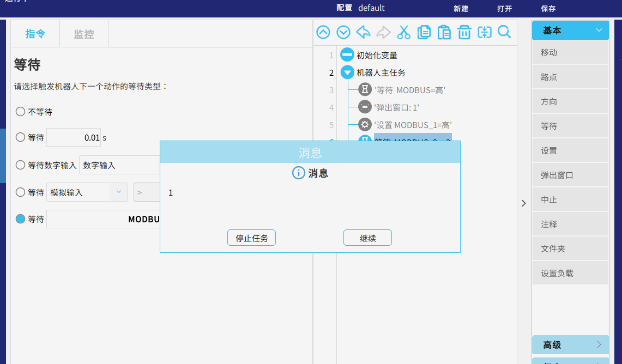Open the '指令' tab
This screenshot has height=364, width=622.
(35, 34)
